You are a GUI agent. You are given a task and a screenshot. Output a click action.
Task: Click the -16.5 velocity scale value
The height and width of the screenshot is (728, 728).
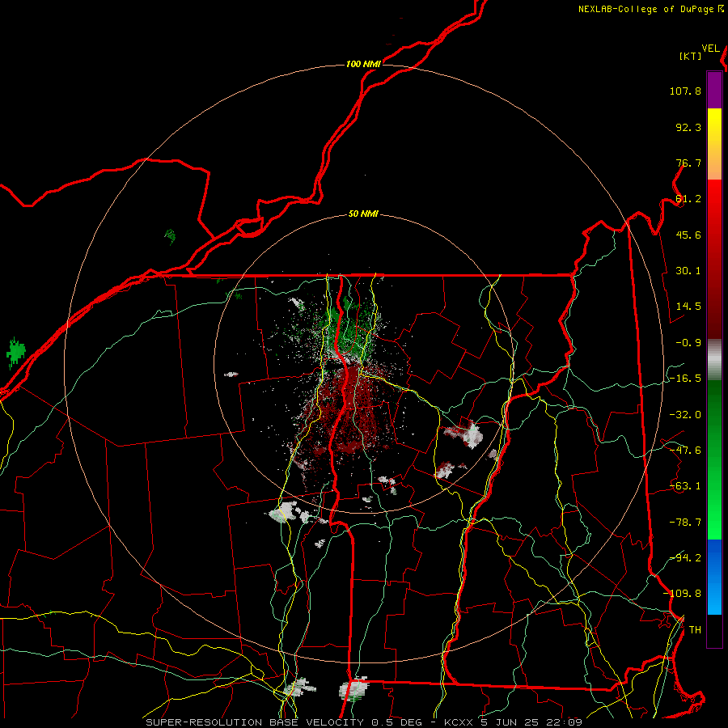coord(685,379)
